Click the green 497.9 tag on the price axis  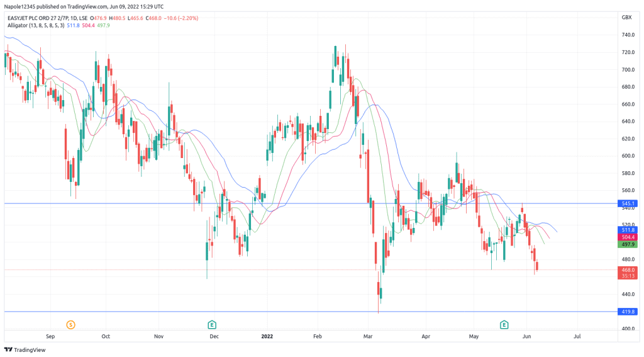tap(628, 244)
